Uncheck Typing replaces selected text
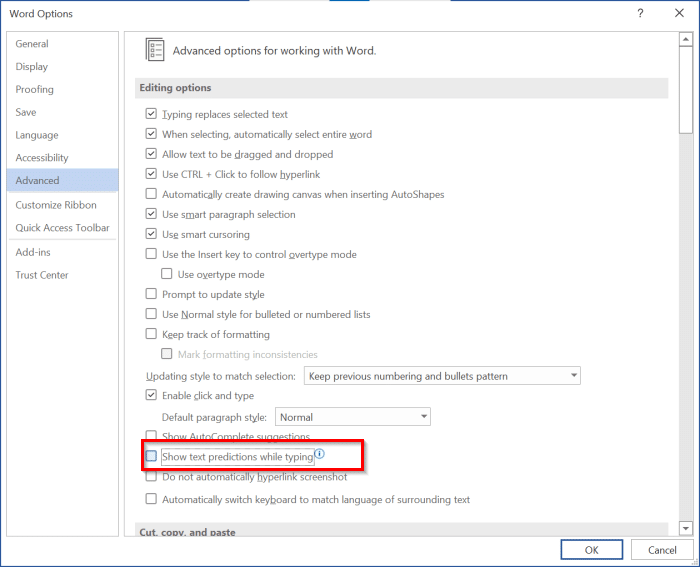 click(151, 114)
